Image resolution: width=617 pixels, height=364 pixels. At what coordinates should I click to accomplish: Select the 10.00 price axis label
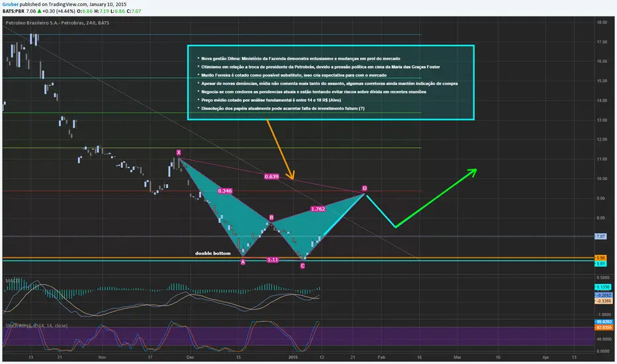602,179
